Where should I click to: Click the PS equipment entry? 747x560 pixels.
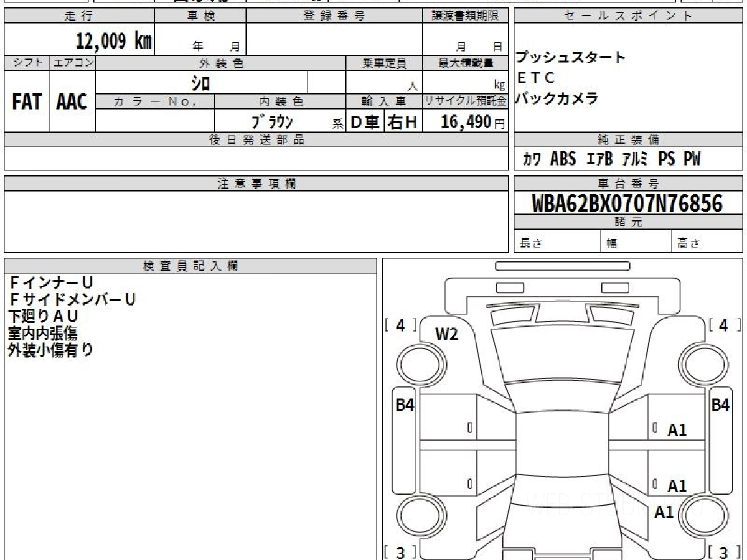(667, 160)
